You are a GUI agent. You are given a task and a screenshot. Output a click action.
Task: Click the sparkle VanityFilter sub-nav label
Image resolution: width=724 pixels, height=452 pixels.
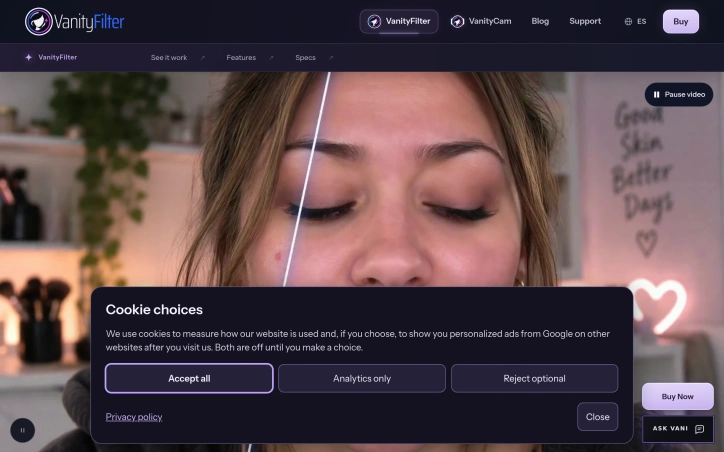tap(51, 57)
